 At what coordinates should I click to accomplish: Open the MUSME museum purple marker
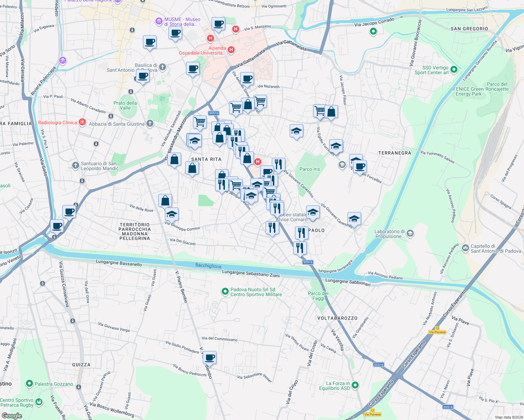pos(159,22)
